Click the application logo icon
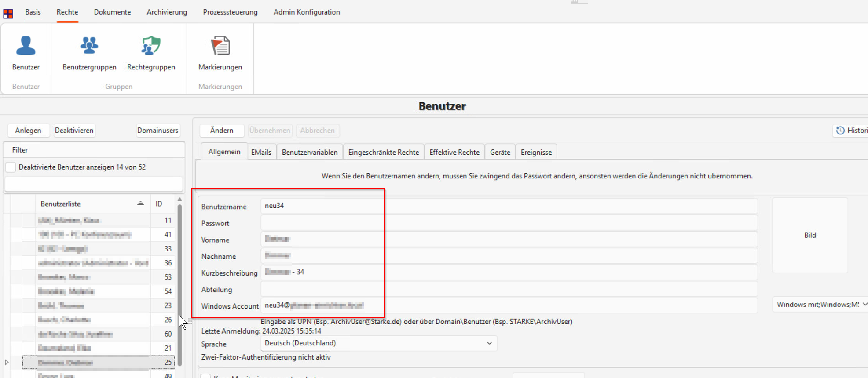The image size is (868, 378). click(8, 13)
